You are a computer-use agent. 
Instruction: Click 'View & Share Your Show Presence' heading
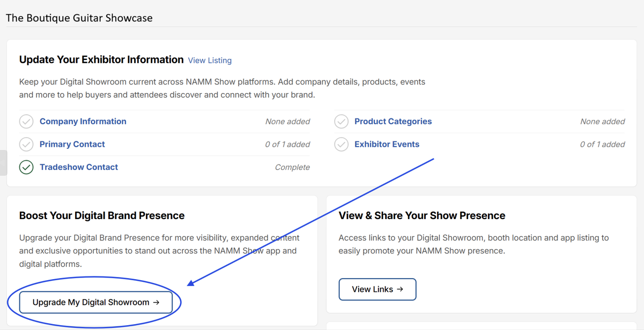click(x=422, y=215)
